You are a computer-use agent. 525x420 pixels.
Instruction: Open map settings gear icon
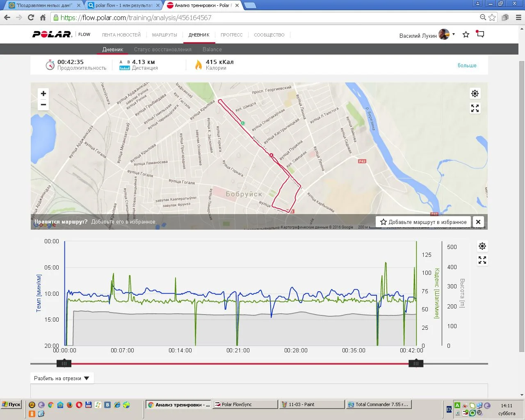[475, 94]
